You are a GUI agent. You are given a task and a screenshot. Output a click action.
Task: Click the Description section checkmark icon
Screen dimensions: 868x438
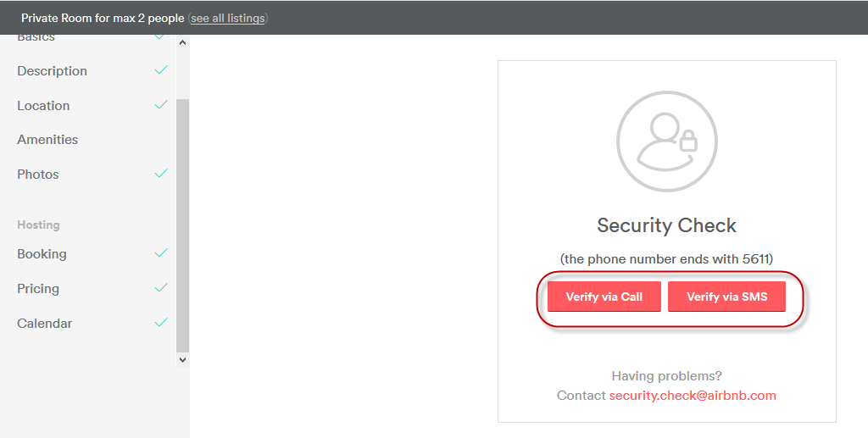161,70
